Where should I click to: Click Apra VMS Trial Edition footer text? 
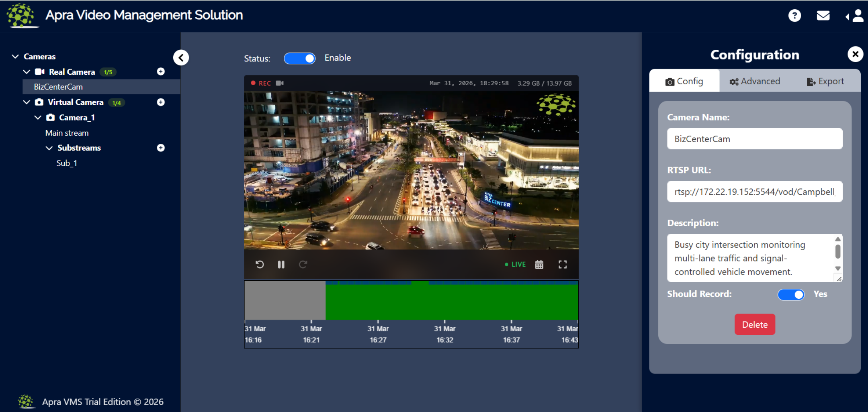point(103,402)
